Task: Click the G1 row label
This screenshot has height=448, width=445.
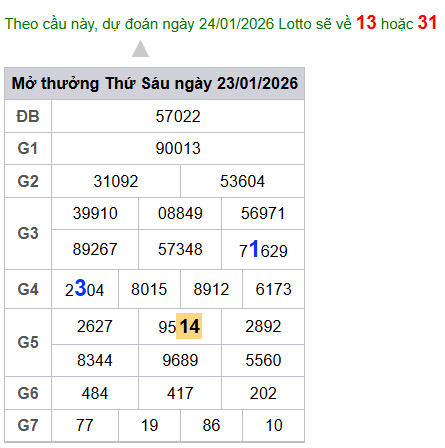Action: pos(28,148)
